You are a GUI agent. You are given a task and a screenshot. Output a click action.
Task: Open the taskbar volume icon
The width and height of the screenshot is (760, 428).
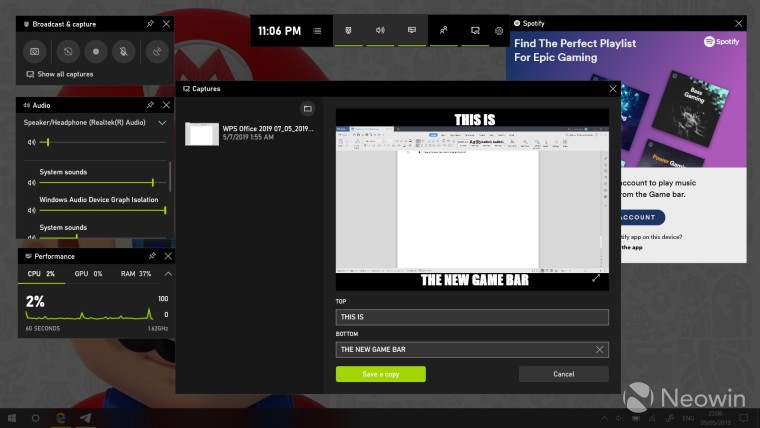pos(619,418)
